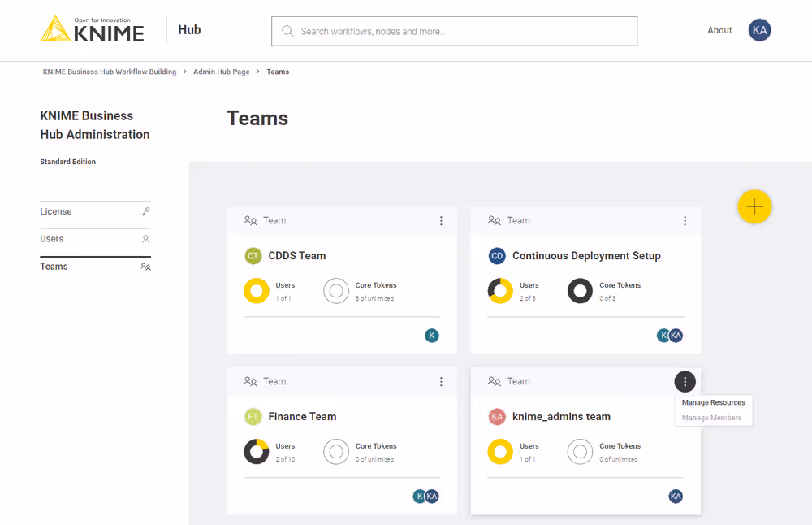This screenshot has height=525, width=812.
Task: Create a new team with the yellow plus icon
Action: point(754,206)
